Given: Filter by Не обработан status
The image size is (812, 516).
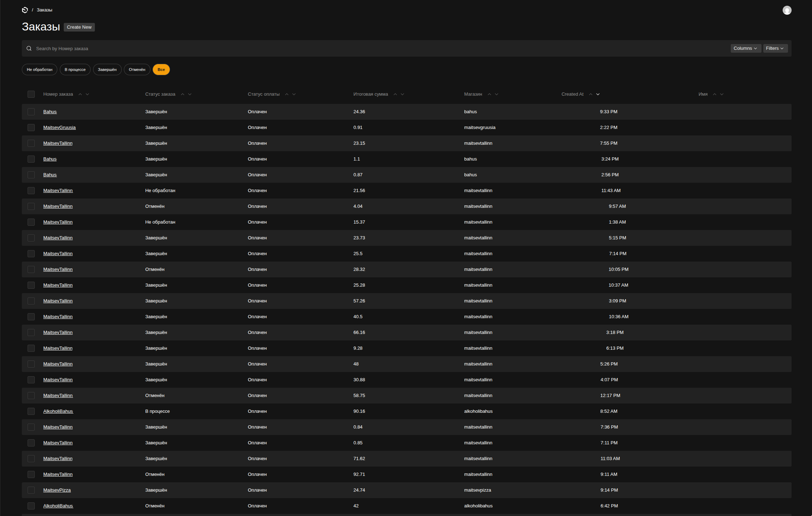Looking at the screenshot, I should click(39, 70).
